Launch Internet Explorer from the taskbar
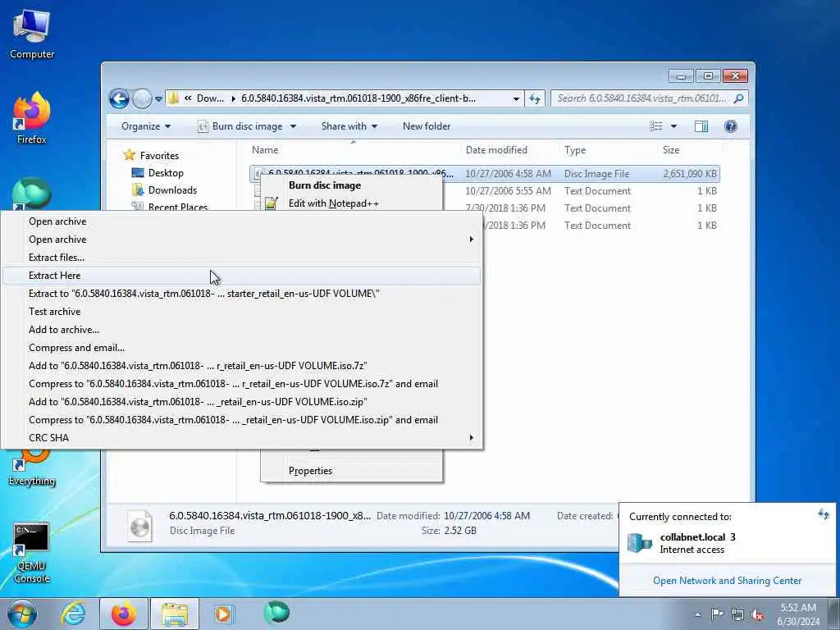This screenshot has width=840, height=630. (72, 614)
